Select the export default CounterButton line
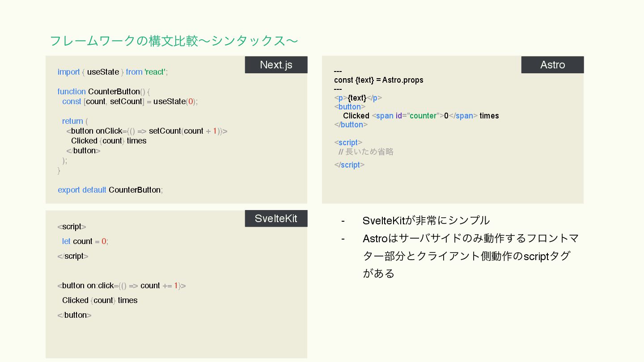 110,190
